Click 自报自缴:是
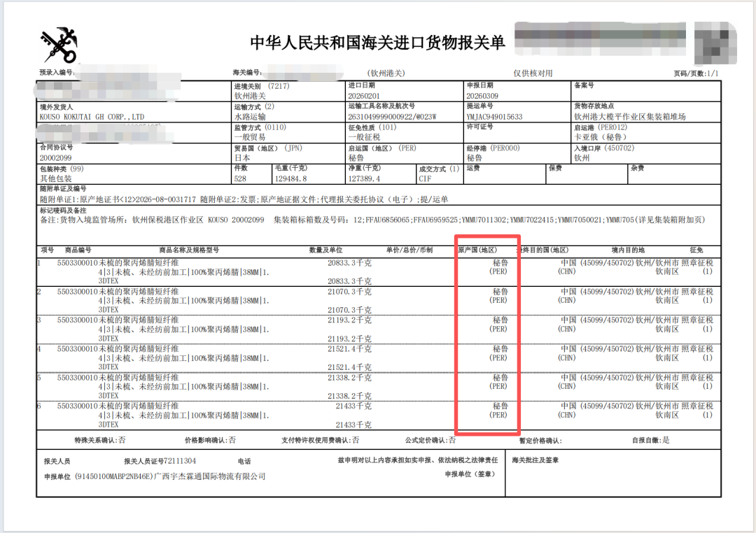The width and height of the screenshot is (756, 533). click(x=651, y=440)
